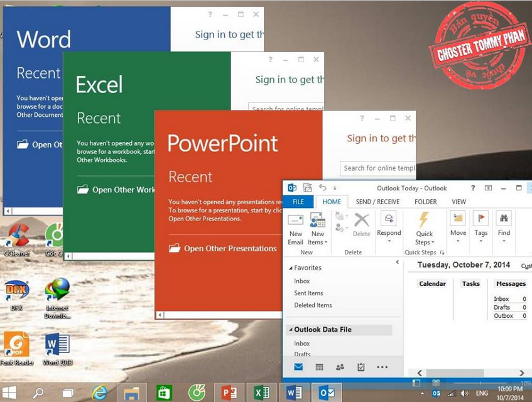Open the Find binoculars dropdown in Outlook
This screenshot has width=532, height=402.
504,227
